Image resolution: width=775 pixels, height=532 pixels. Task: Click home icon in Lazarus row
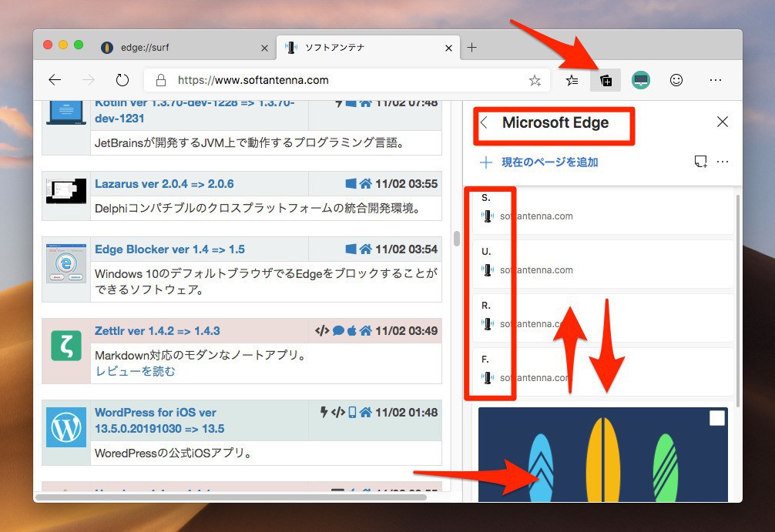pyautogui.click(x=366, y=184)
